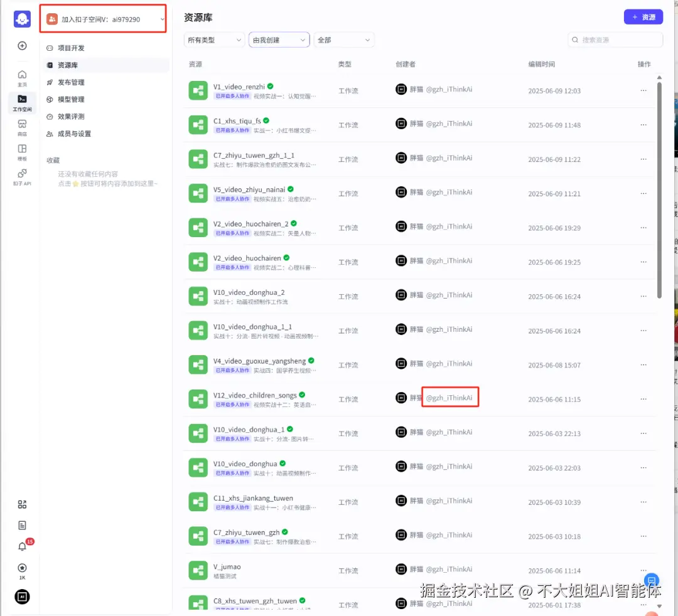This screenshot has width=678, height=616.
Task: Open 成员与设置 menu item
Action: (x=75, y=134)
